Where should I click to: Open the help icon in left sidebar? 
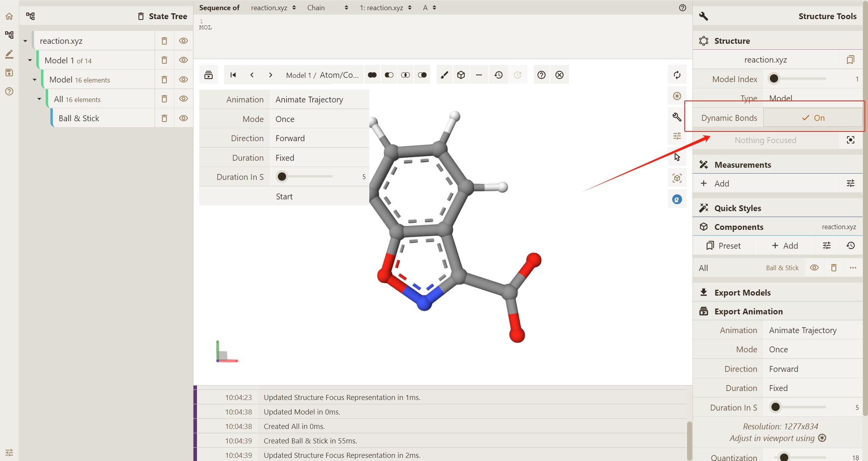(9, 91)
